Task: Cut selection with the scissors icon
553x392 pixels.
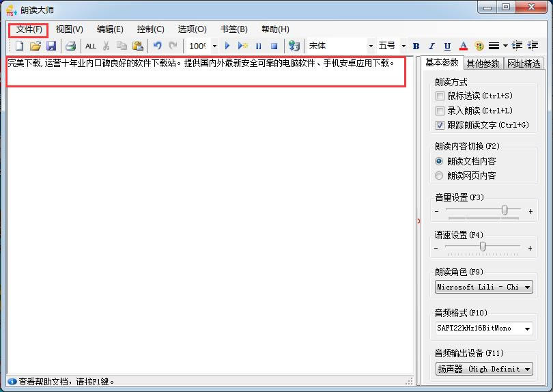Action: click(x=106, y=46)
